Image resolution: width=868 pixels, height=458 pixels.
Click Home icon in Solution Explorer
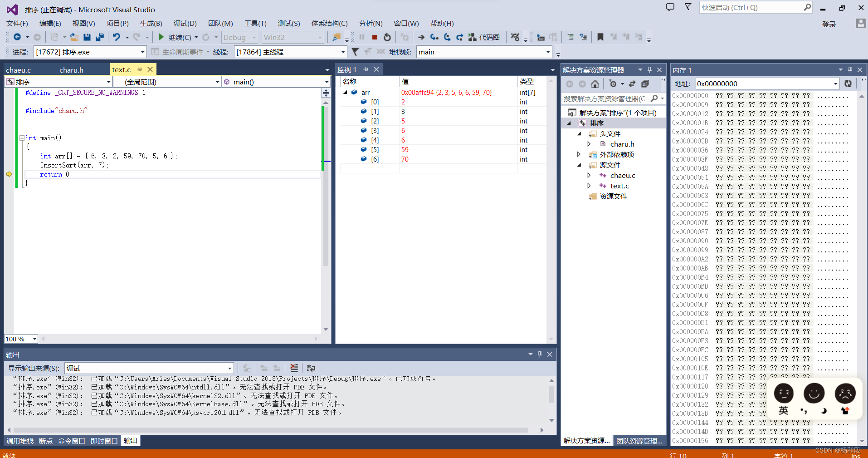(x=595, y=84)
